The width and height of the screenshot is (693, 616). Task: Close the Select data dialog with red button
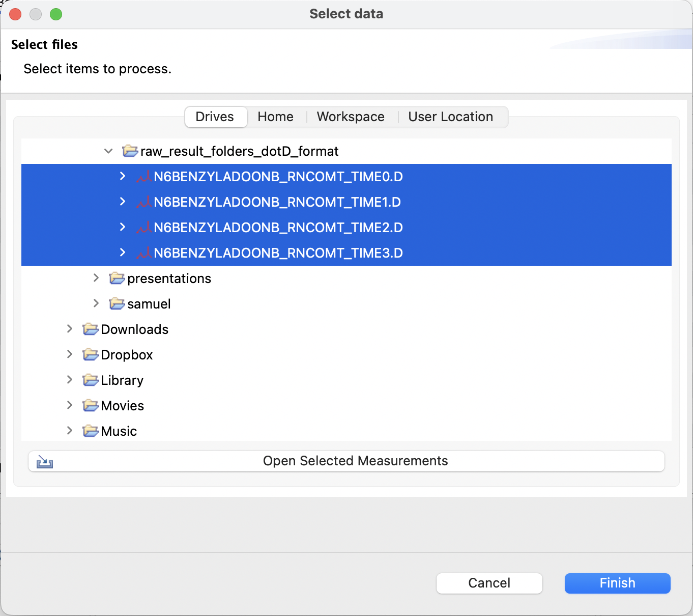(15, 14)
